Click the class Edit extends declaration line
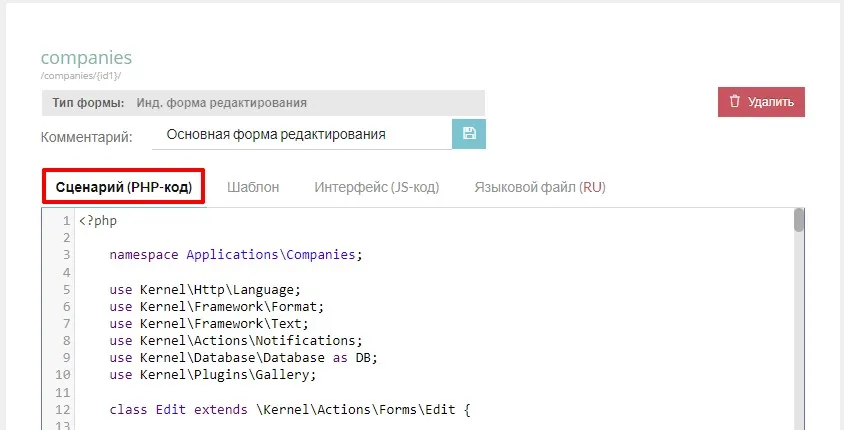Screen dimensions: 844x430 (289, 410)
